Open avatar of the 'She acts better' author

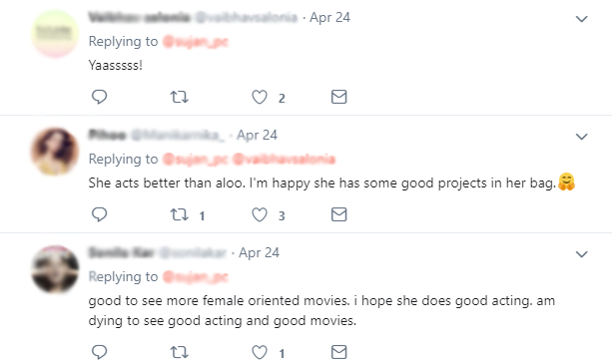coord(55,152)
